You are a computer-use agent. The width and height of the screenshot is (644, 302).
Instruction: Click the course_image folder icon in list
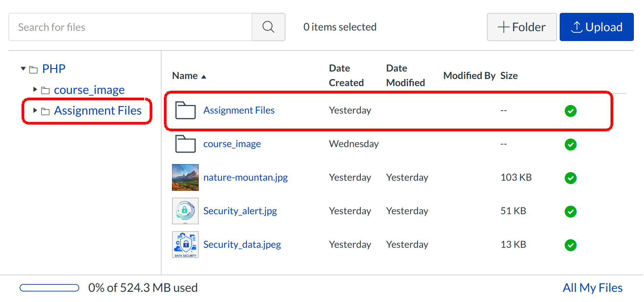pos(185,144)
